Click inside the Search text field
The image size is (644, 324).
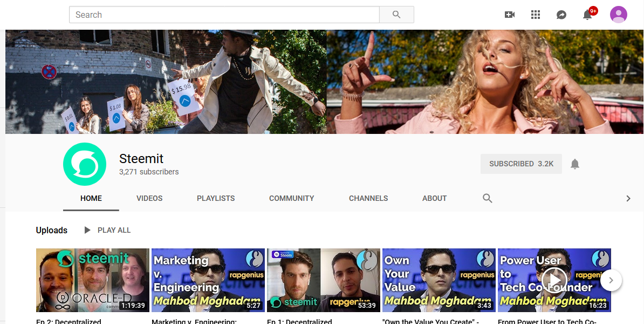tap(224, 15)
